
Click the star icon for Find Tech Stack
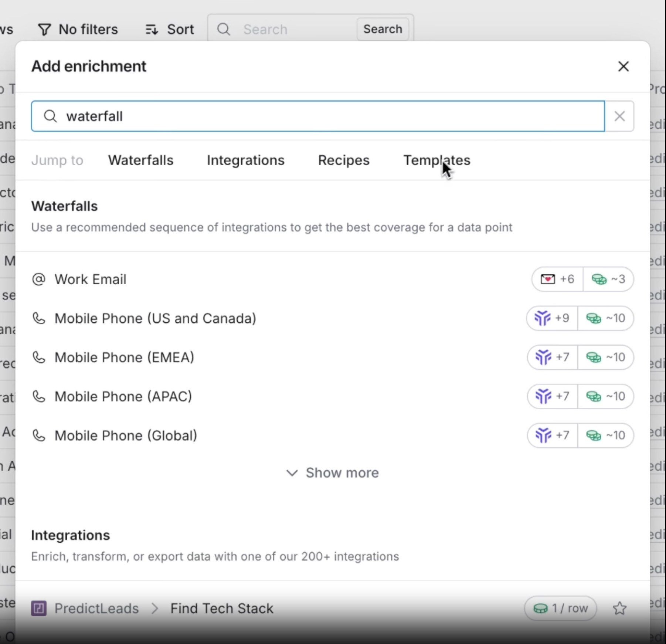(619, 608)
